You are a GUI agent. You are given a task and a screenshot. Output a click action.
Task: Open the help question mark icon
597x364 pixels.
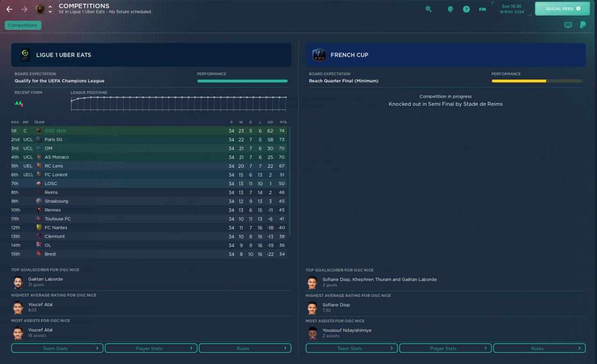tap(466, 9)
